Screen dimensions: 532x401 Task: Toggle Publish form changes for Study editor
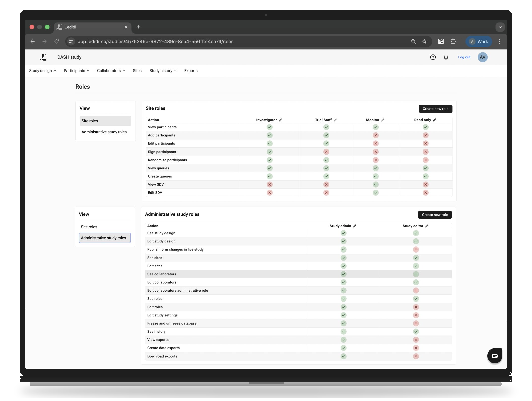click(x=416, y=250)
